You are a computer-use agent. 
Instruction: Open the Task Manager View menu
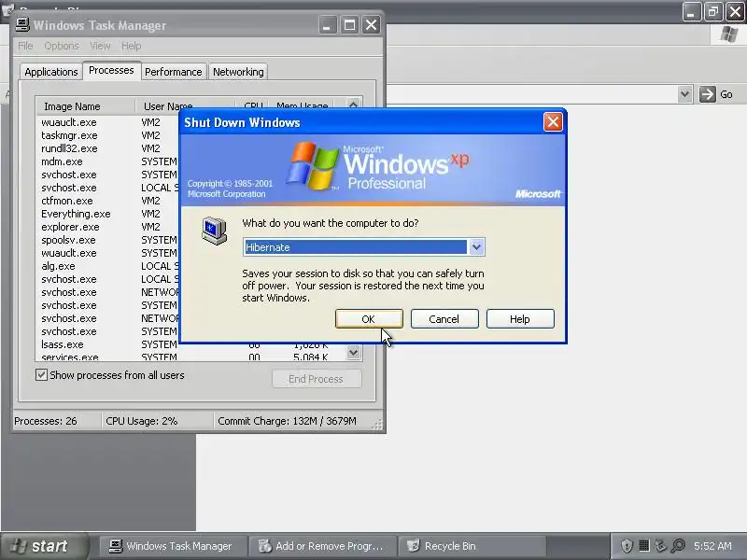pos(100,46)
